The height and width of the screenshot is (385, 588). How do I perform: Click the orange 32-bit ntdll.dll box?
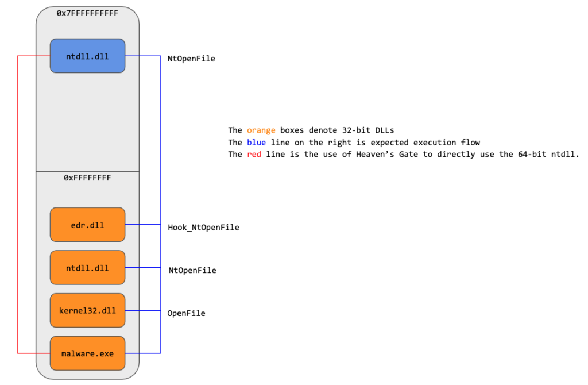click(87, 268)
